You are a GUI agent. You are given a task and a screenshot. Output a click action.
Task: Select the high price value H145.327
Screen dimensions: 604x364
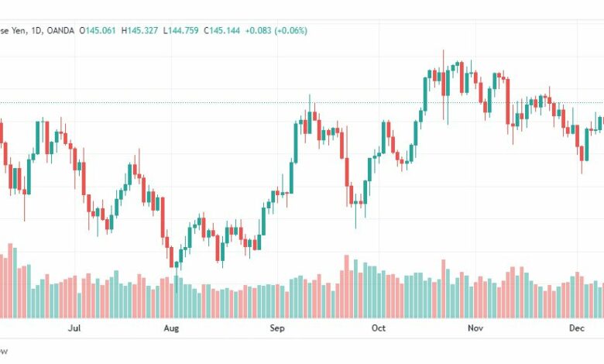pos(139,30)
